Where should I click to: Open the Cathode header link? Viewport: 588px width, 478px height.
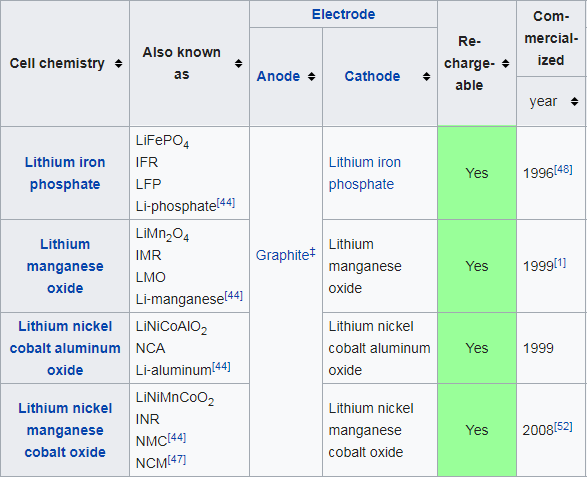[372, 76]
